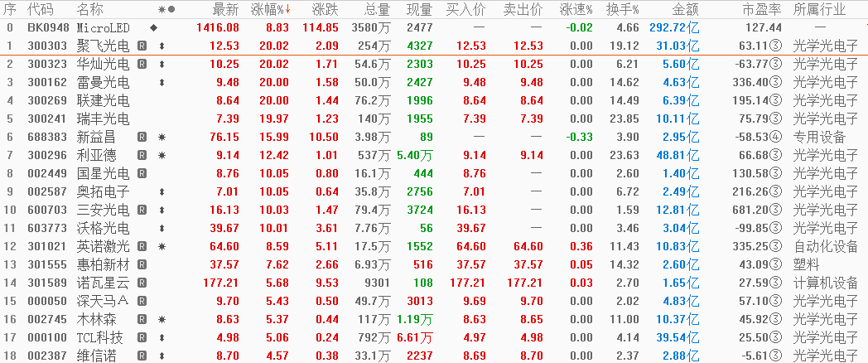868x363 pixels.
Task: Click the 名称 column header
Action: coord(90,9)
